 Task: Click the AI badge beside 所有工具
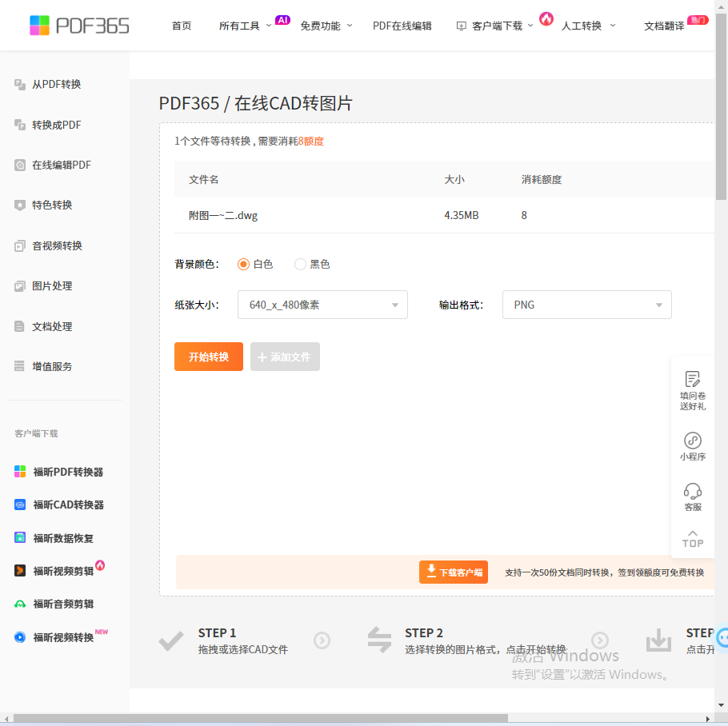pos(282,20)
